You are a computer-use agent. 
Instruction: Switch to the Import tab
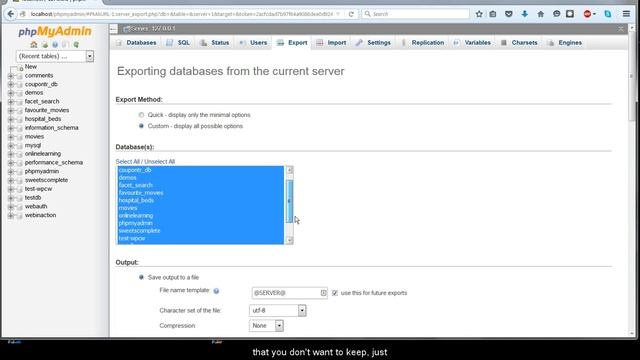331,43
